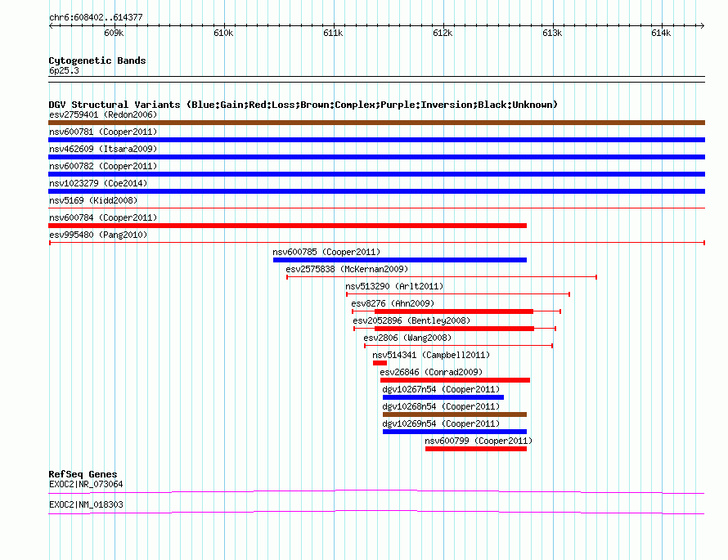The image size is (728, 560).
Task: Click the esv26846 (Conrad2009) label
Action: 431,372
